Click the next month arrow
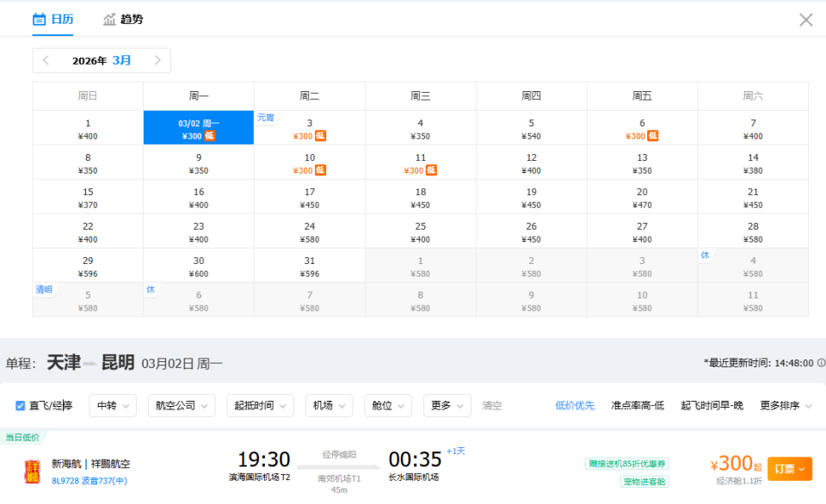The image size is (826, 504). pyautogui.click(x=158, y=60)
